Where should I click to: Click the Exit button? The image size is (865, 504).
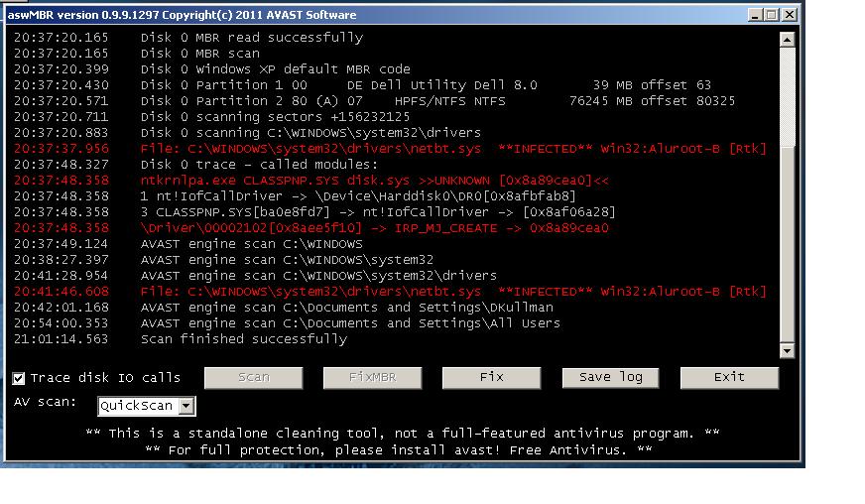pos(729,378)
